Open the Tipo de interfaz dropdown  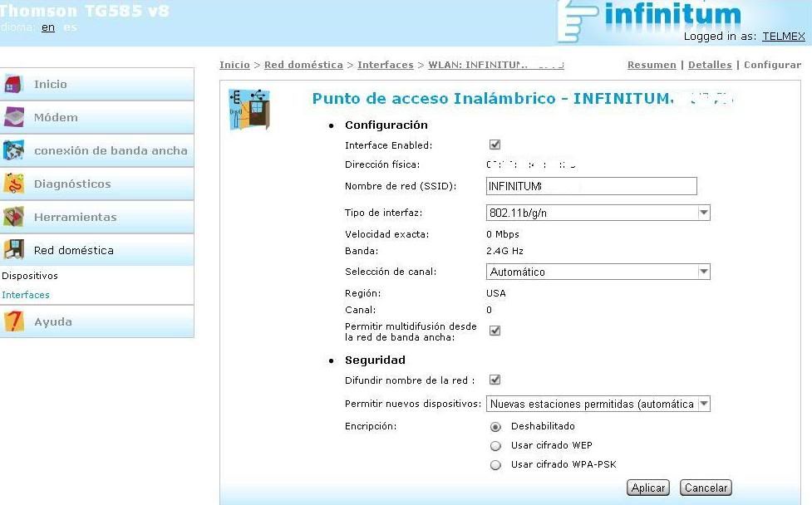(x=598, y=213)
